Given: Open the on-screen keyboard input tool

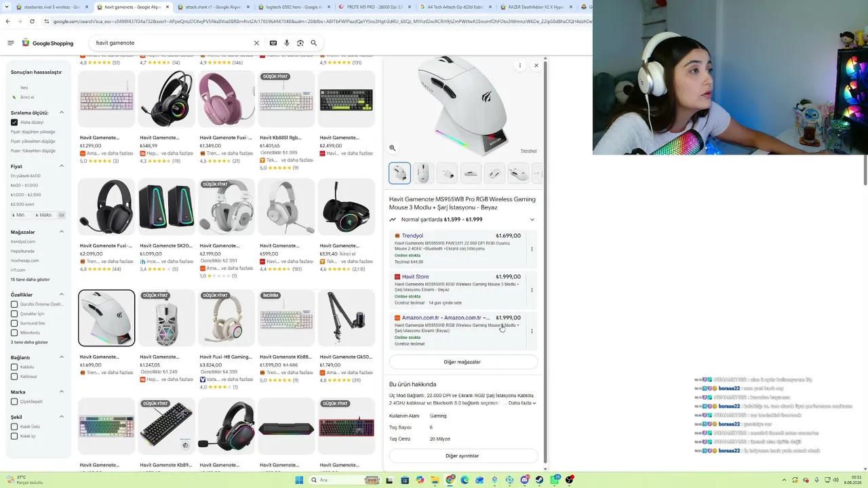Looking at the screenshot, I should click(273, 43).
